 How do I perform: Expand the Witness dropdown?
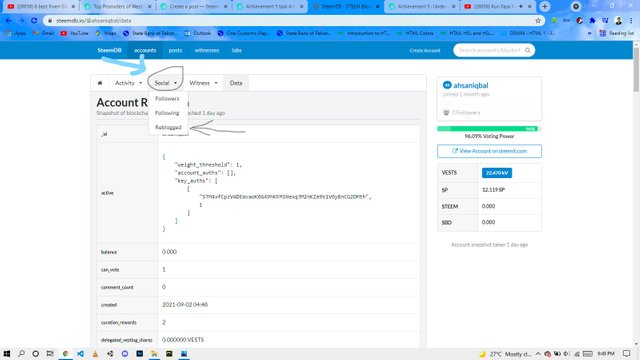point(203,83)
